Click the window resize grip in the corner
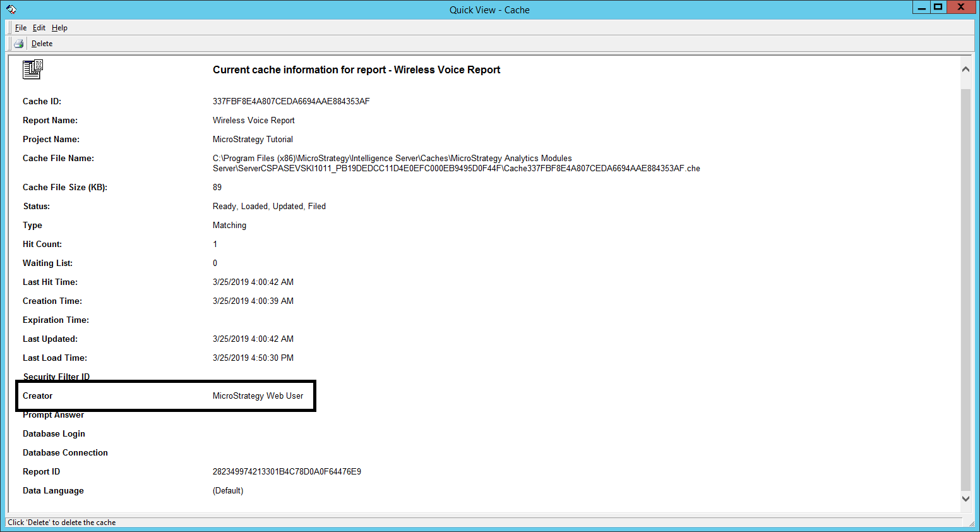This screenshot has width=980, height=532. click(x=971, y=523)
